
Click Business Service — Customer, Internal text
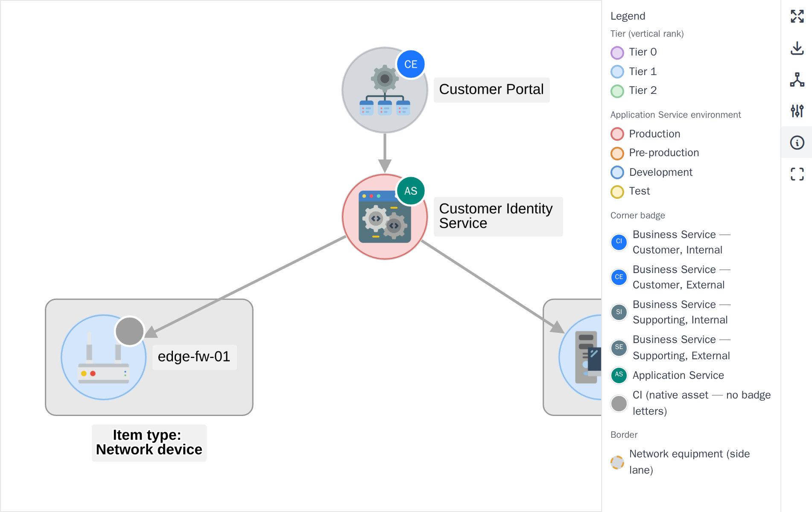pos(681,242)
